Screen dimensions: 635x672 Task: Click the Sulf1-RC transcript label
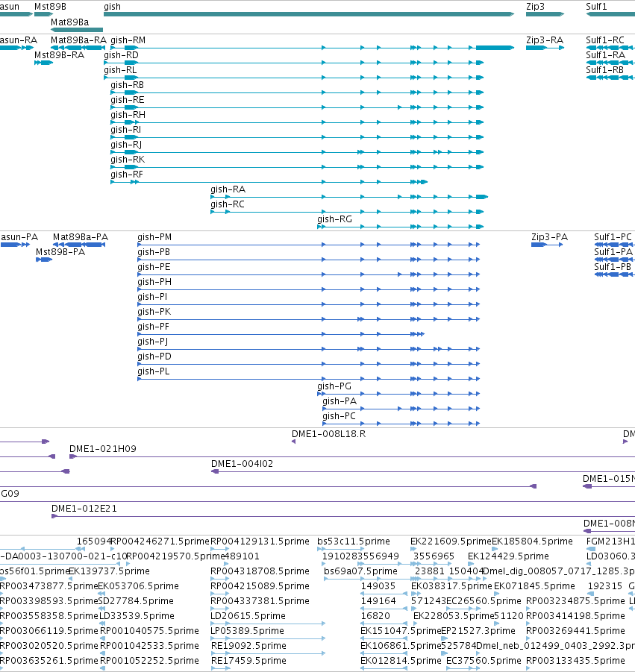(x=605, y=40)
